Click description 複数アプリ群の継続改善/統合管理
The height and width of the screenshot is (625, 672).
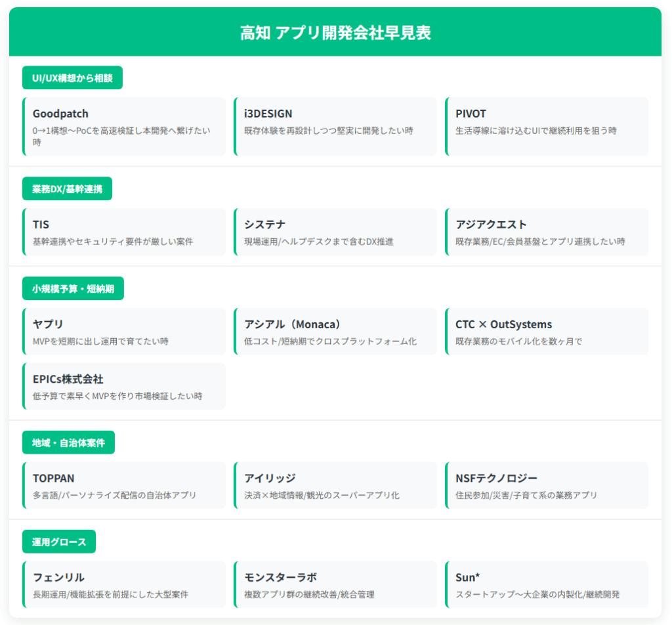click(x=310, y=595)
